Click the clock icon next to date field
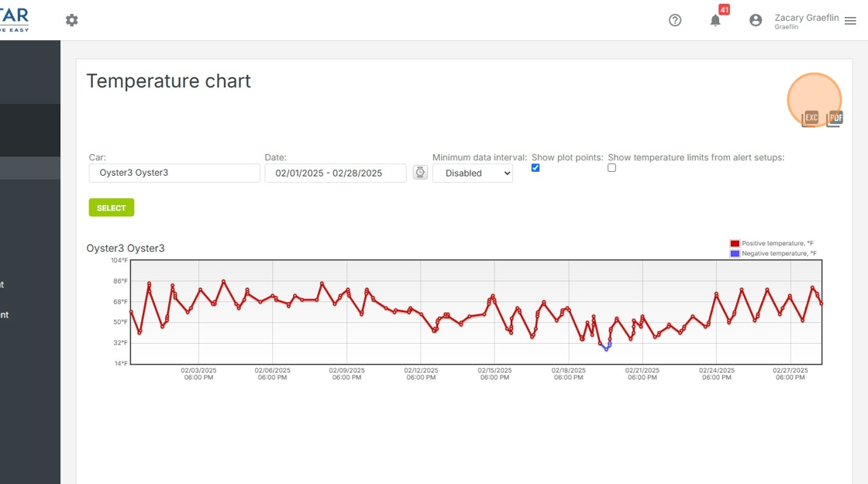Screen dimensions: 868x484 420,173
